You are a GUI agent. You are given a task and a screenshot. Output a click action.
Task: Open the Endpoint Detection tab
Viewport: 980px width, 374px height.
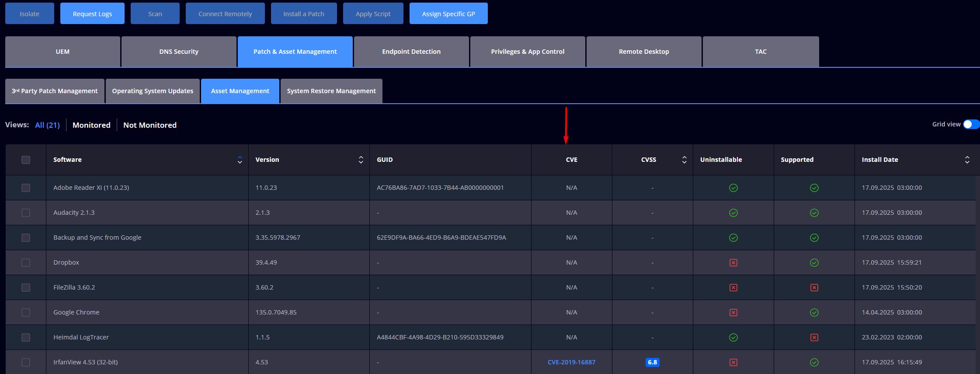click(411, 52)
